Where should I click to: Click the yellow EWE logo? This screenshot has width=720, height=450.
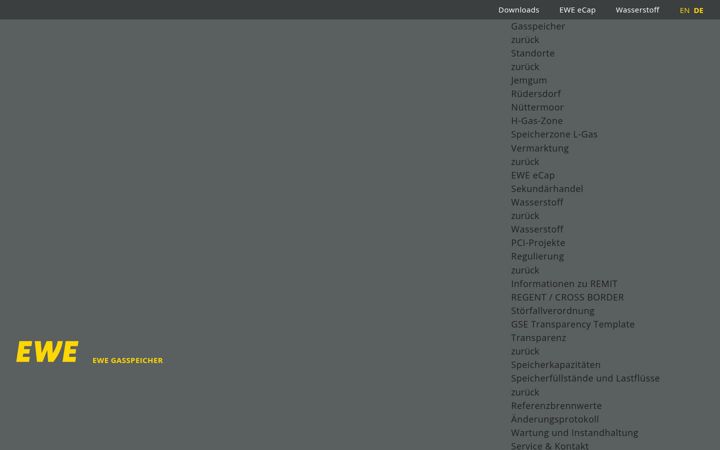(x=47, y=352)
